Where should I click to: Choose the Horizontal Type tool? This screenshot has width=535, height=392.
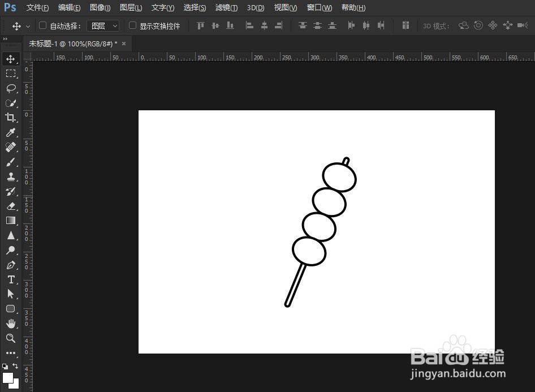coord(11,280)
